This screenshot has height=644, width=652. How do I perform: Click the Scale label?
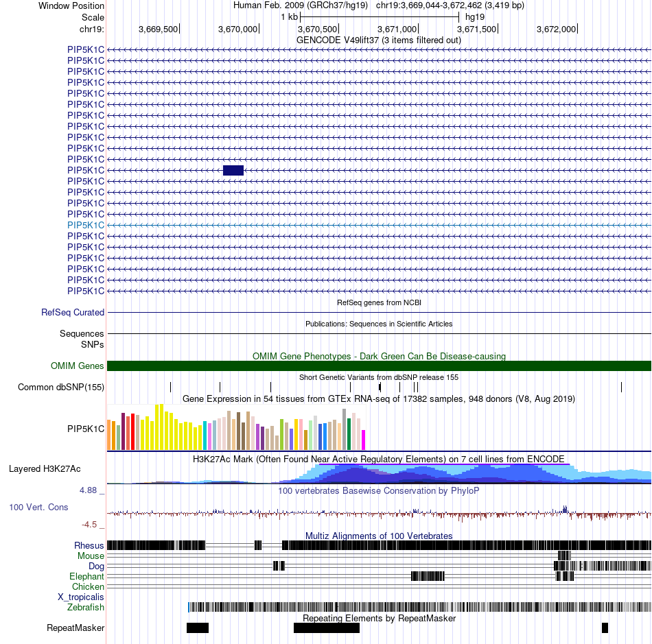coord(93,17)
